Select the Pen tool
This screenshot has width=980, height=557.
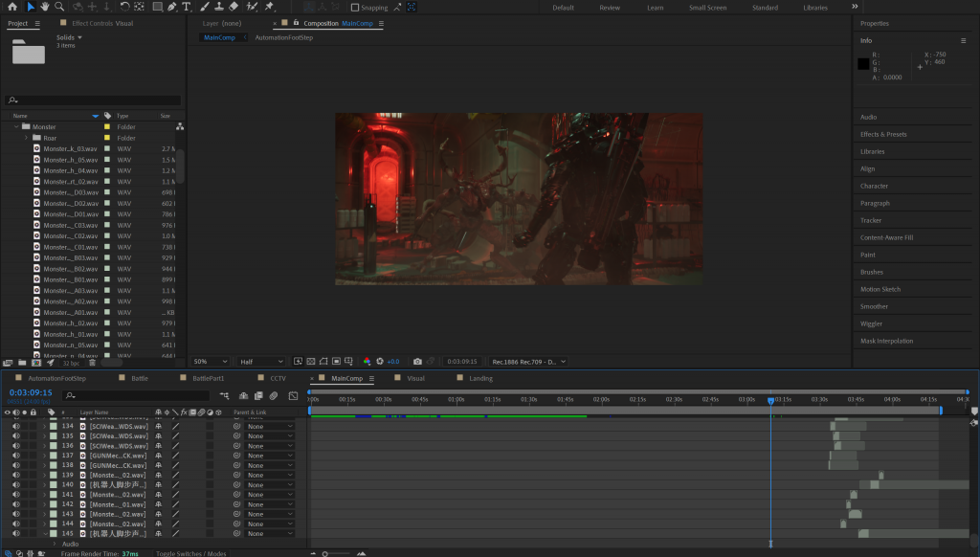tap(170, 7)
